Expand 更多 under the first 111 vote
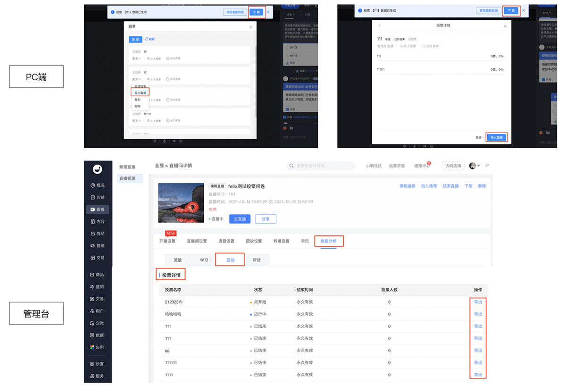566x392 pixels. pos(136,58)
